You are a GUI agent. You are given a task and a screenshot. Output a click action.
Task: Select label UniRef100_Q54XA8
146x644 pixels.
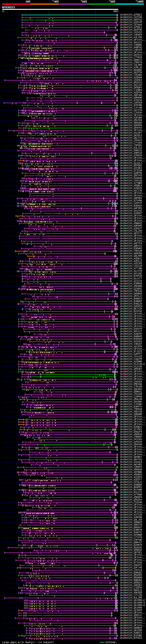[131, 444]
